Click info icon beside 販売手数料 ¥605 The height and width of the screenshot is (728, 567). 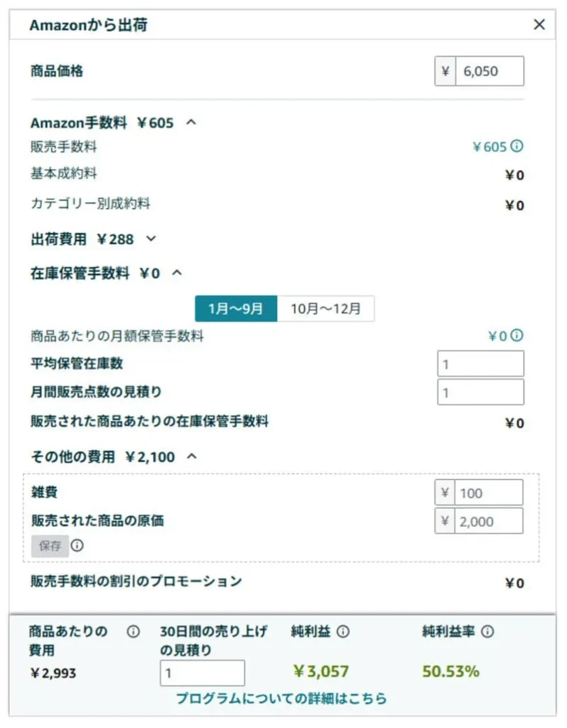pos(517,146)
